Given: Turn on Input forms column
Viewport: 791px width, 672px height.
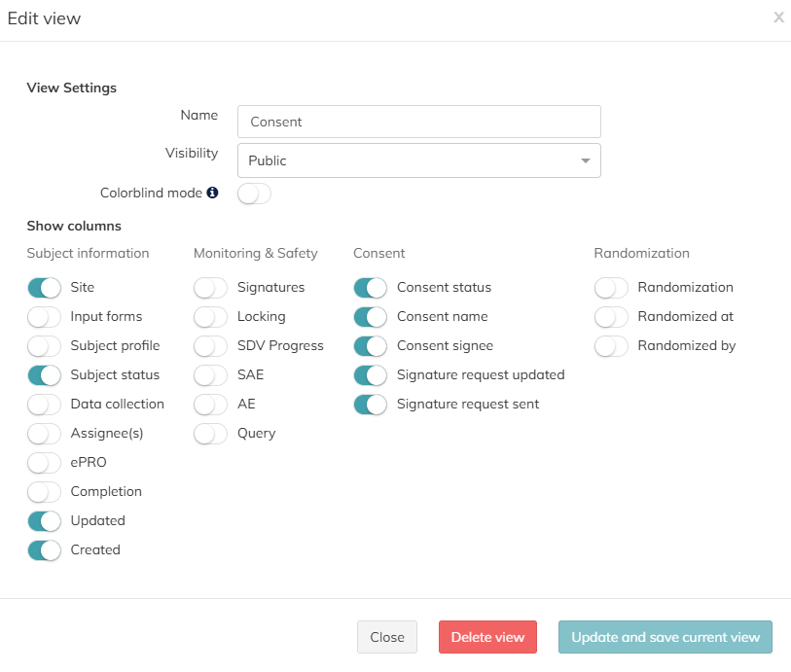Looking at the screenshot, I should [44, 317].
